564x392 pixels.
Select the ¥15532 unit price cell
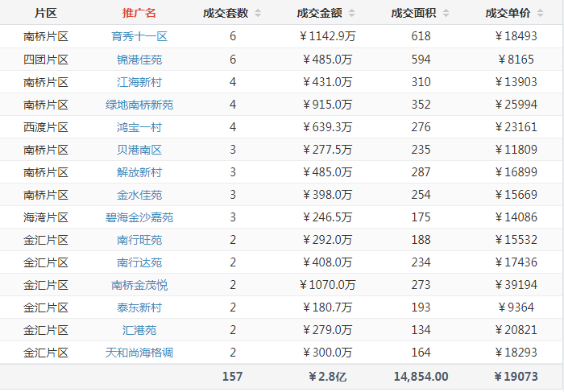pyautogui.click(x=516, y=240)
